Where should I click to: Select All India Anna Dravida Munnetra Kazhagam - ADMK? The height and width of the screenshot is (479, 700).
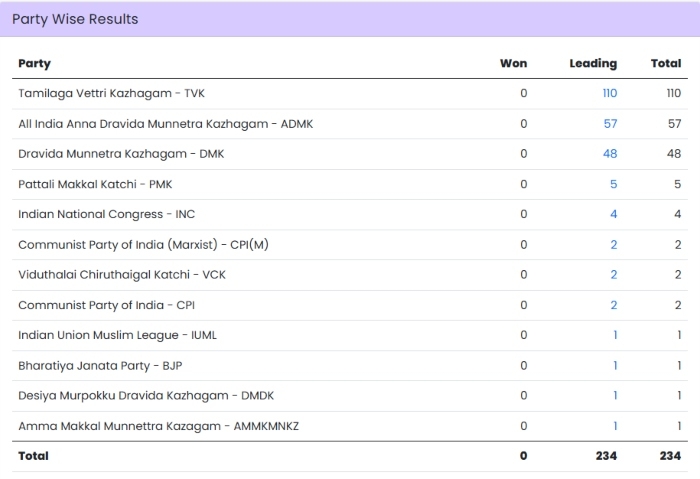166,124
